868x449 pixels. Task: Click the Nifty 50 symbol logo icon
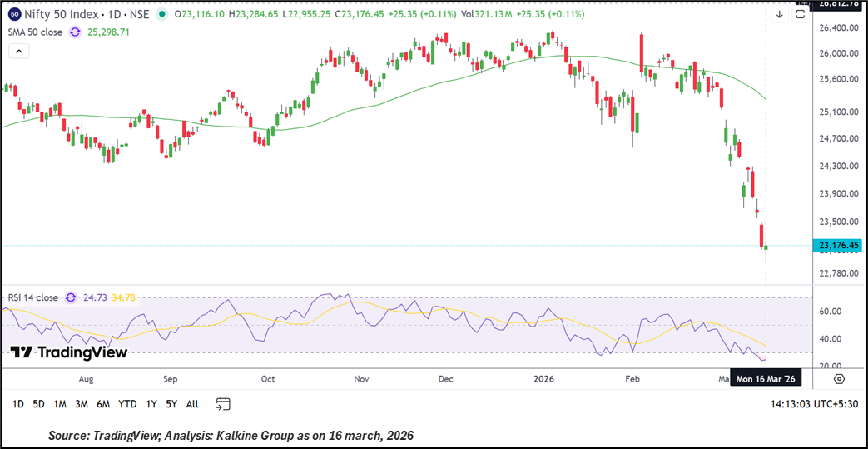(14, 14)
